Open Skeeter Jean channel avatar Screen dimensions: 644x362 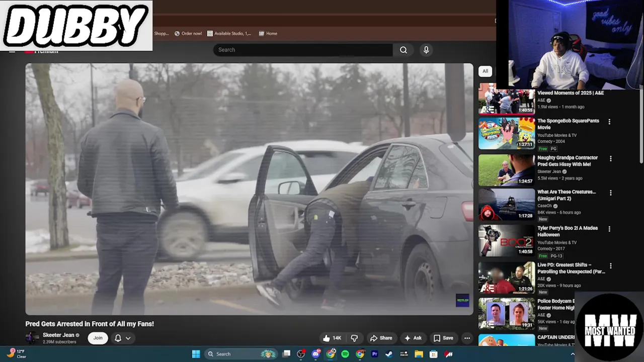32,338
